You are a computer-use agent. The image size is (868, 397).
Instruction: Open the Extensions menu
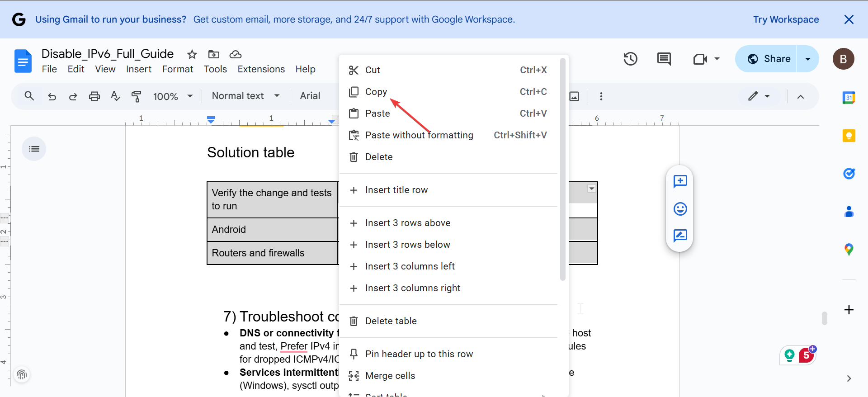tap(261, 69)
